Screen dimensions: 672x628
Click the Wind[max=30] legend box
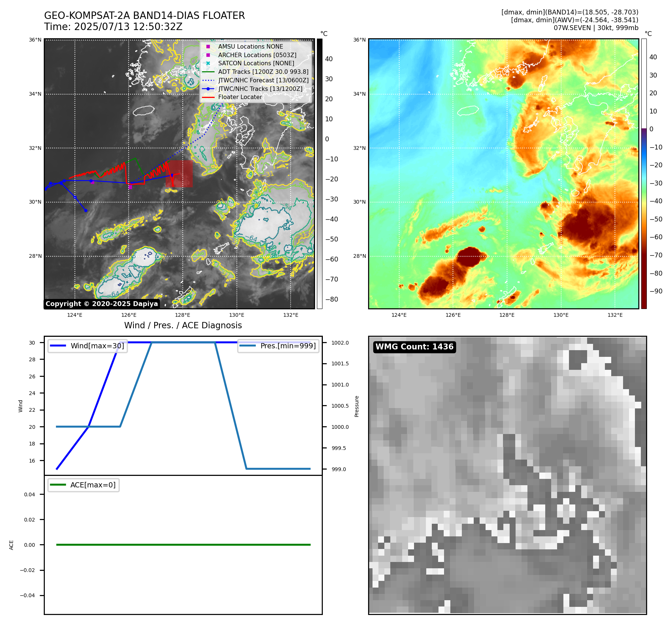click(x=87, y=346)
